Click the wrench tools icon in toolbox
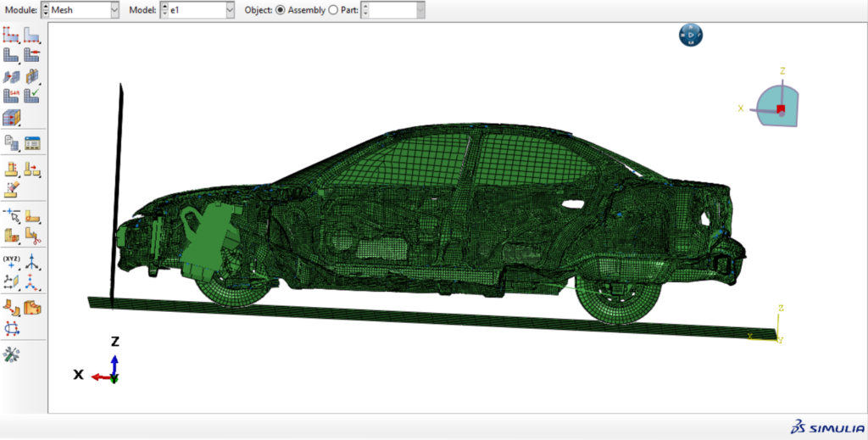Viewport: 868px width, 440px height. (11, 354)
